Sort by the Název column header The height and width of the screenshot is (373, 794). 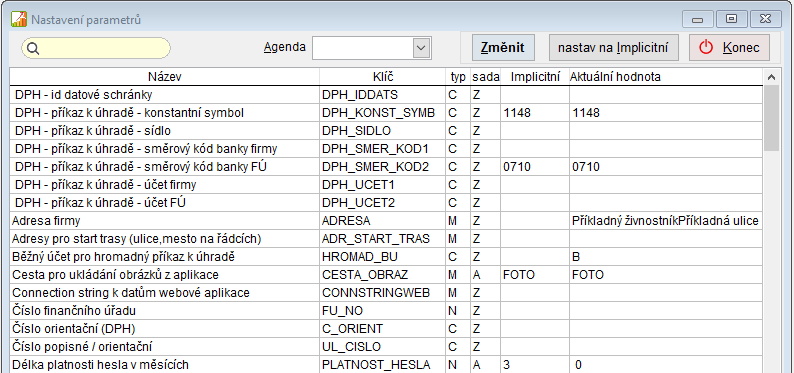(165, 77)
